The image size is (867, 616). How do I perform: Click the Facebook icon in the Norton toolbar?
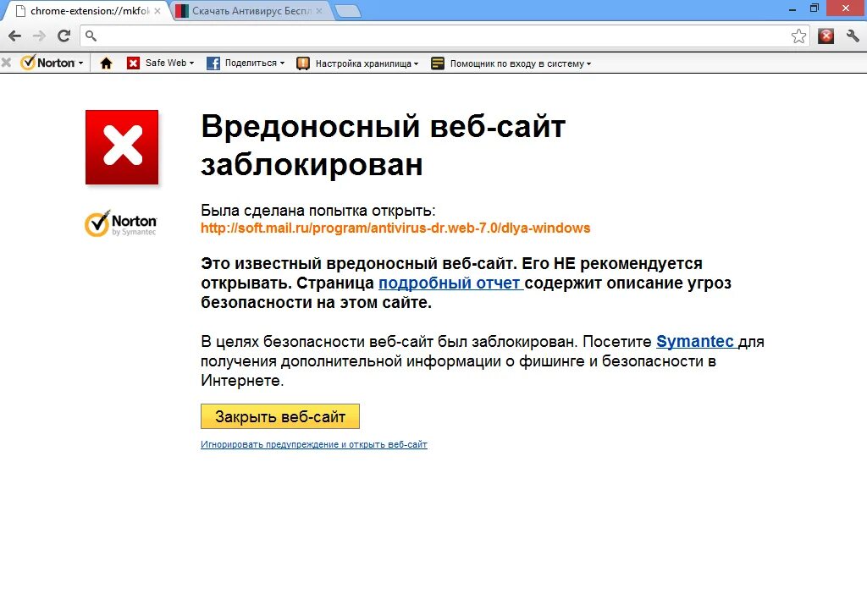tap(213, 63)
